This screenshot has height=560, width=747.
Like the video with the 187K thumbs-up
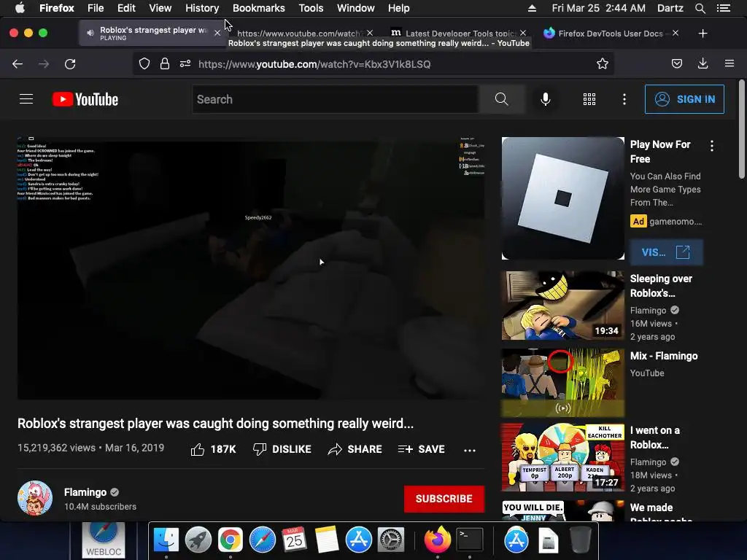tap(213, 449)
